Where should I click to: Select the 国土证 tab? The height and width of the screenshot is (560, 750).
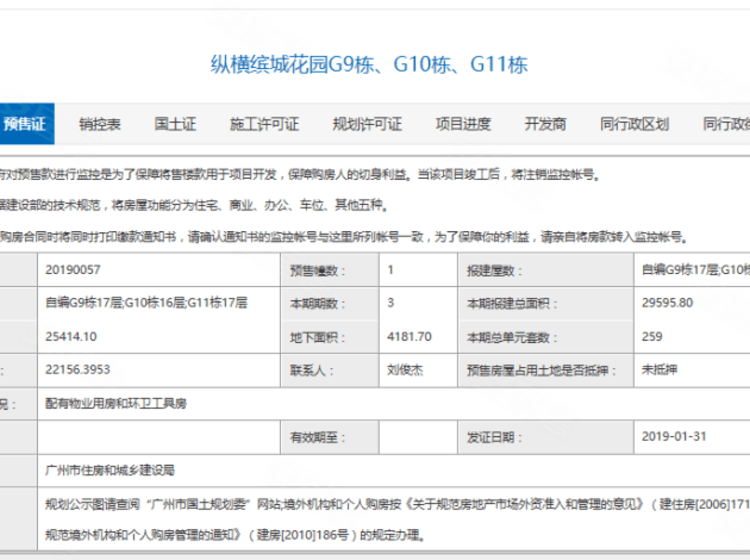pyautogui.click(x=175, y=124)
